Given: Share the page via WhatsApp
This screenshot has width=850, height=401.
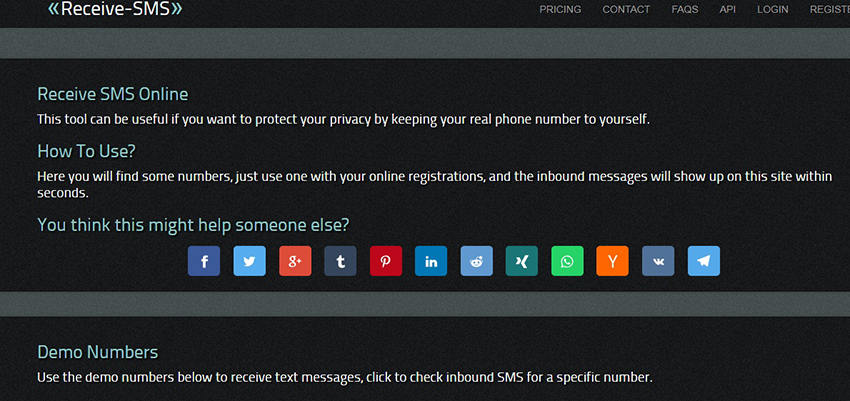Looking at the screenshot, I should [567, 261].
